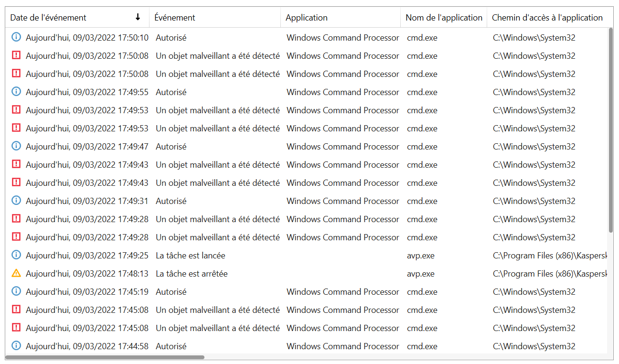The image size is (619, 364).
Task: Click the 'Application' column header
Action: 307,18
